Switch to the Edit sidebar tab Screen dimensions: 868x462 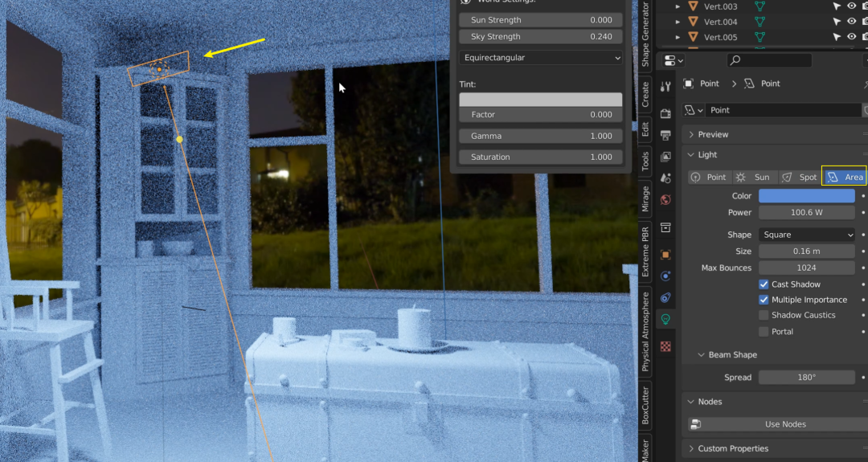(645, 129)
